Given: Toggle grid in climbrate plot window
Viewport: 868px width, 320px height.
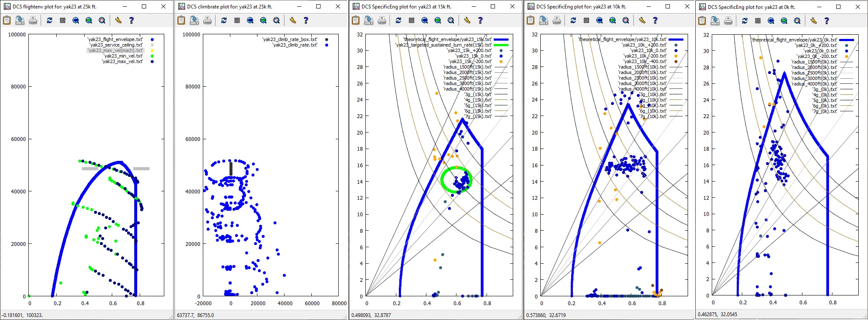Looking at the screenshot, I should [x=237, y=20].
